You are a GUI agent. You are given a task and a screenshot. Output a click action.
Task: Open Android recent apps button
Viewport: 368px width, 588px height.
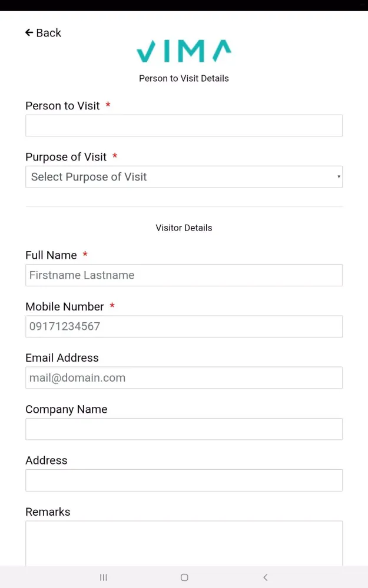coord(103,577)
